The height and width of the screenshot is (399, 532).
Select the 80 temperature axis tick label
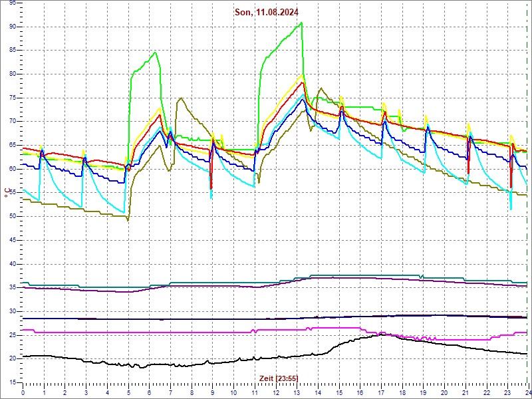12,74
